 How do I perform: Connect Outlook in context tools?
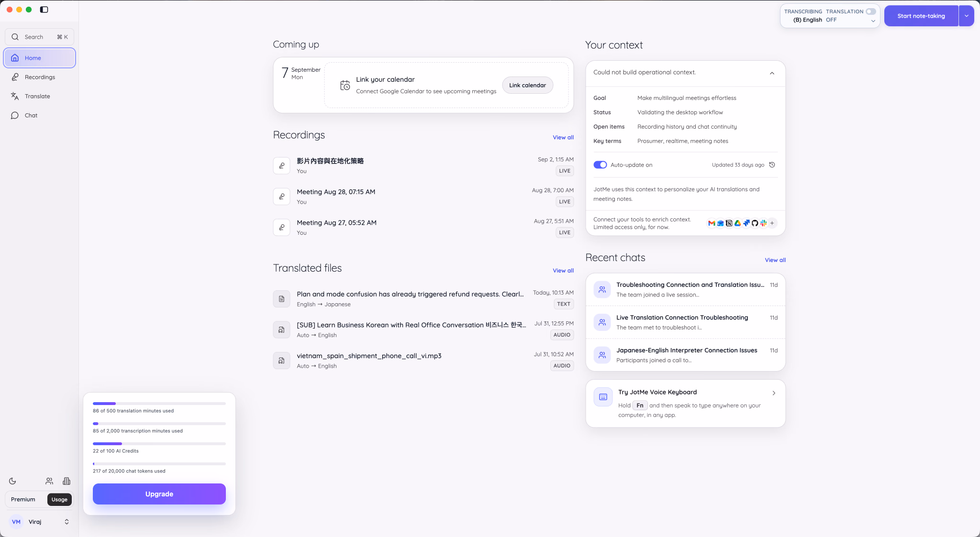click(720, 223)
